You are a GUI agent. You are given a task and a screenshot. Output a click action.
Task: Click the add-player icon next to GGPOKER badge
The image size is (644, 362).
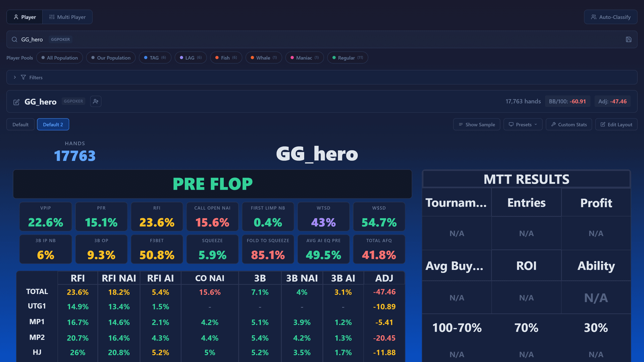coord(96,101)
